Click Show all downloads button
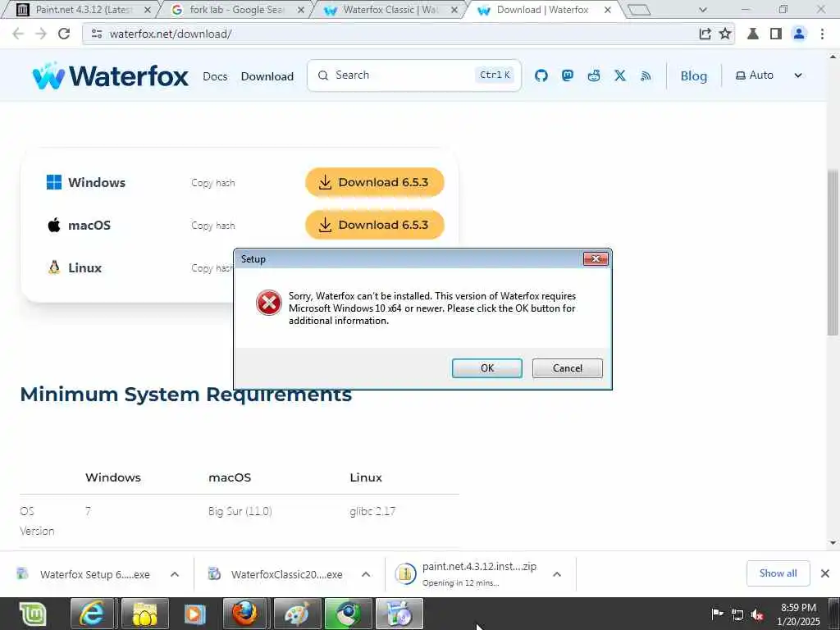This screenshot has width=840, height=630. pos(778,573)
